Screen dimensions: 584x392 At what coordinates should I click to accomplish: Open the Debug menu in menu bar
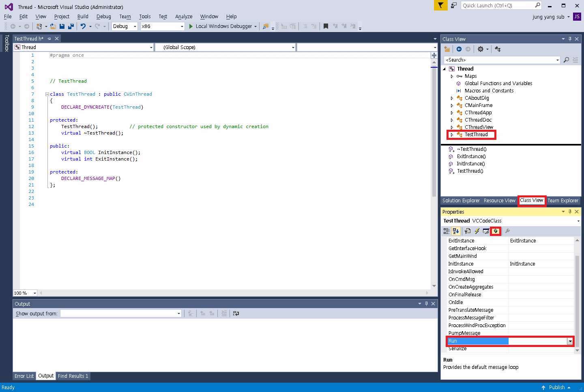pyautogui.click(x=104, y=17)
